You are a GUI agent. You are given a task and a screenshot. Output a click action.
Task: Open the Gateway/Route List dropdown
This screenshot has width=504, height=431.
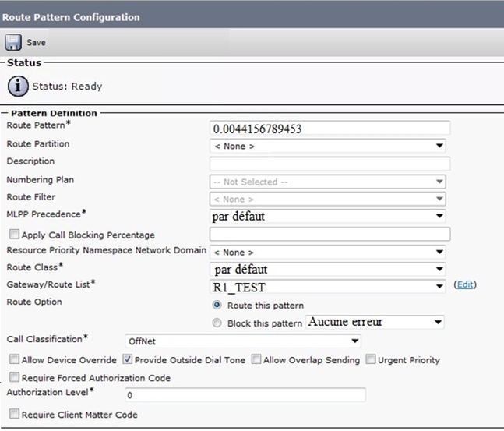click(x=327, y=286)
